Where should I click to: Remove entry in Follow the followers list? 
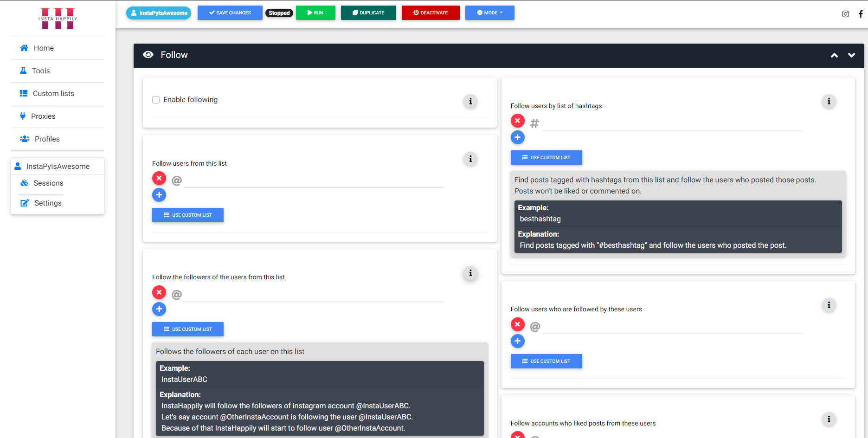click(x=159, y=292)
